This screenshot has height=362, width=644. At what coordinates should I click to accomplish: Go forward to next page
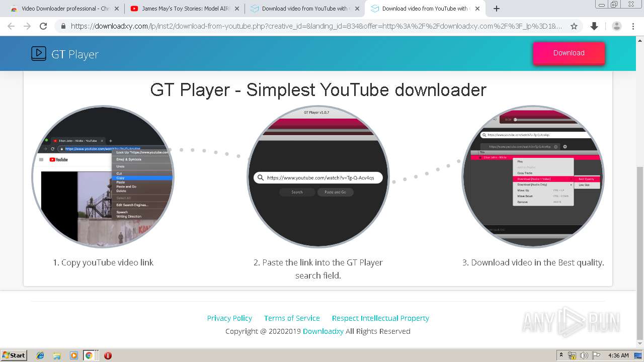[x=27, y=26]
